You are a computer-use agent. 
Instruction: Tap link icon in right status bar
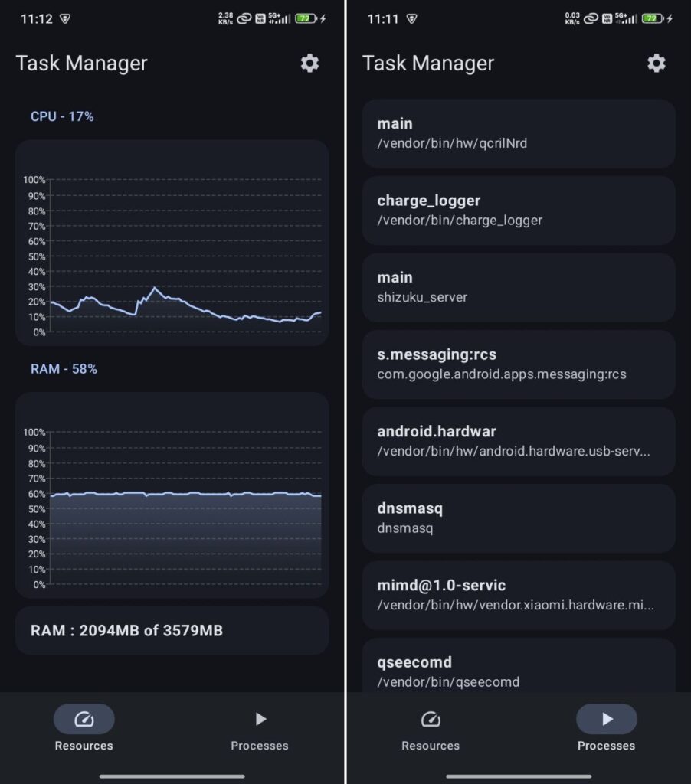click(591, 19)
